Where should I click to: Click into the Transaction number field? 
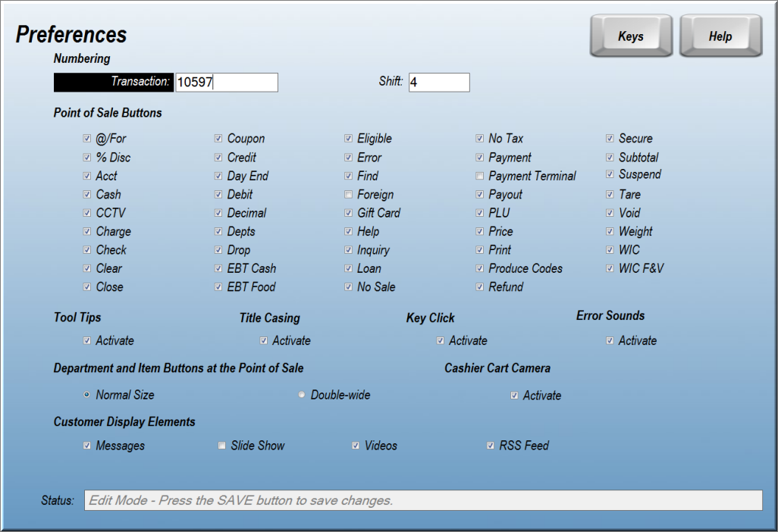tap(227, 83)
